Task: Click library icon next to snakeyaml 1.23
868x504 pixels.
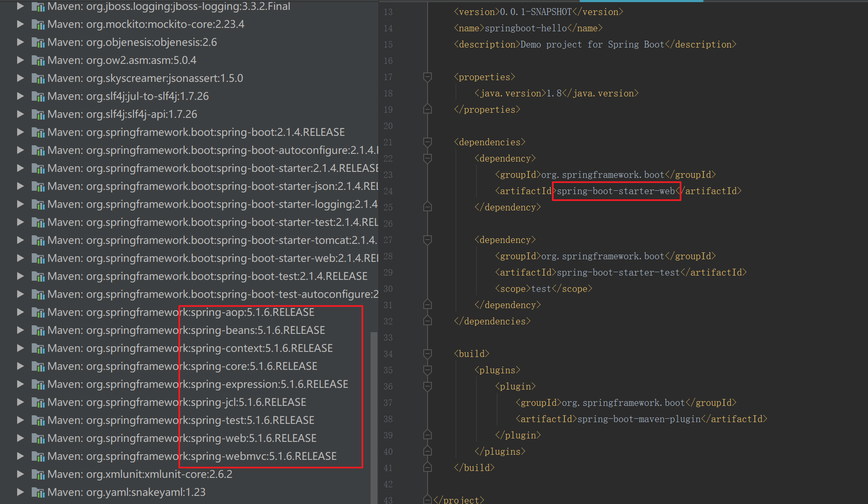Action: (x=38, y=492)
